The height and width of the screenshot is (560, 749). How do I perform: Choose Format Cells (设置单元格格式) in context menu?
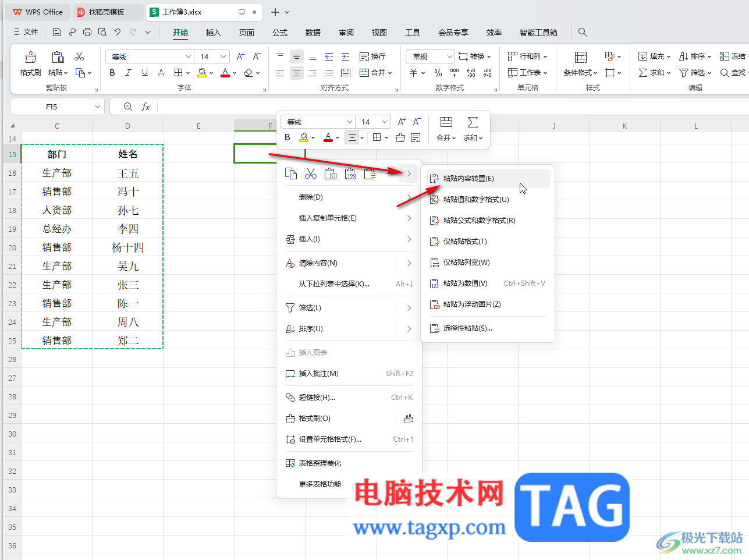pos(349,440)
